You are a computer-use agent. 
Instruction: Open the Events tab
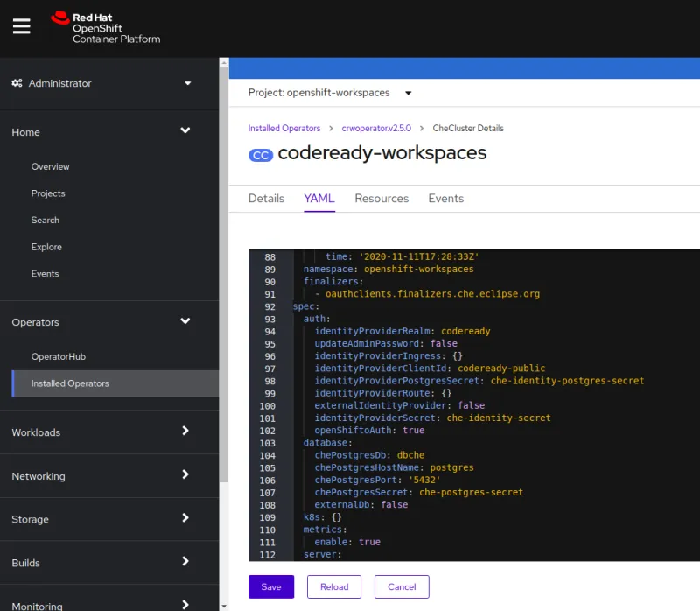click(x=445, y=199)
